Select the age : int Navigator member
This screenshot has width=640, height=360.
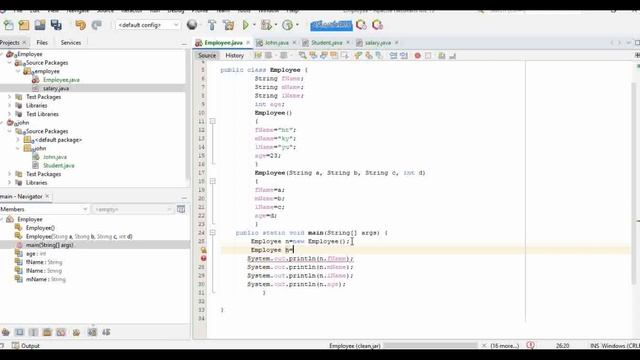click(36, 253)
